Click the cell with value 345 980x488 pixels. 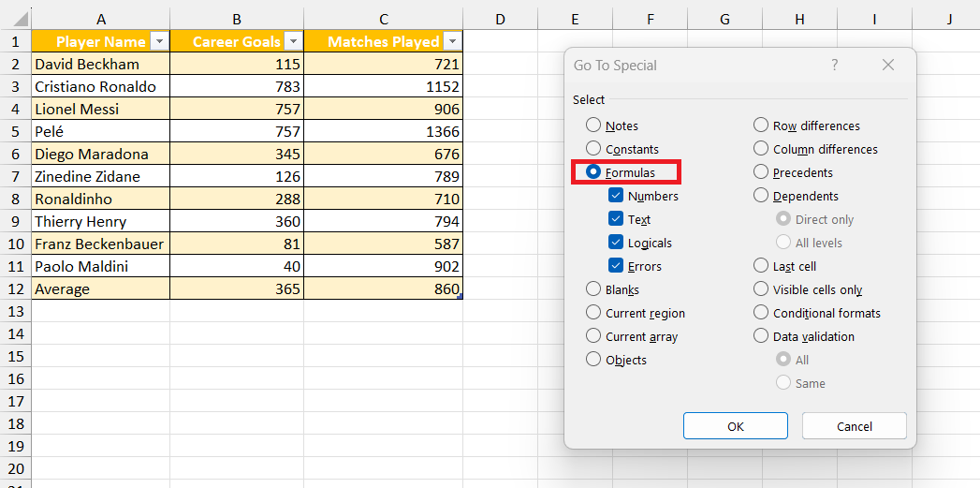coord(237,154)
